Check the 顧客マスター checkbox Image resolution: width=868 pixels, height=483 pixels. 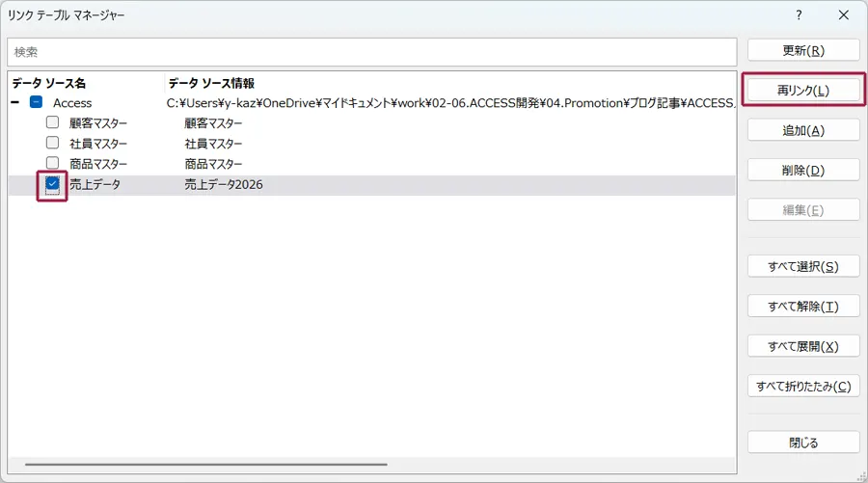[x=53, y=123]
